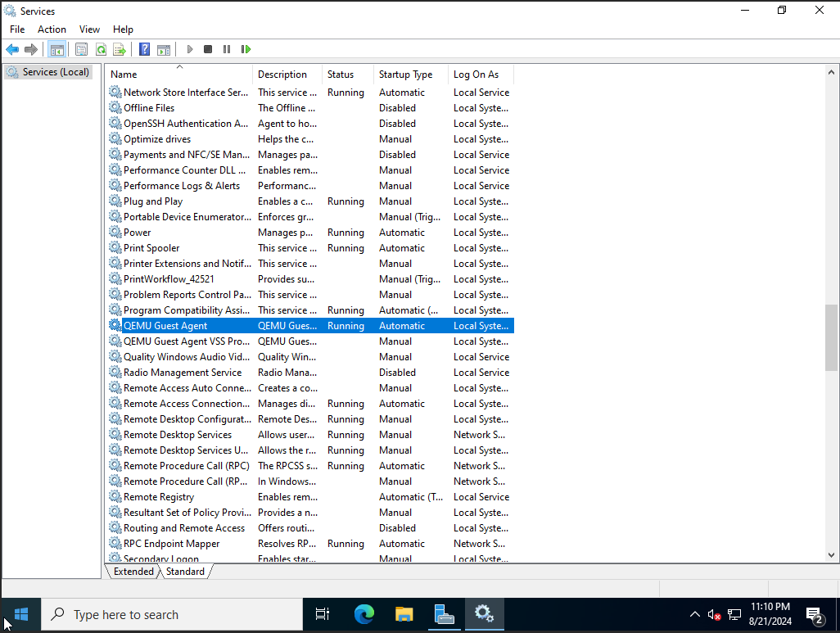The image size is (840, 633).
Task: Select Remote Access Auto Connection row
Action: [311, 387]
